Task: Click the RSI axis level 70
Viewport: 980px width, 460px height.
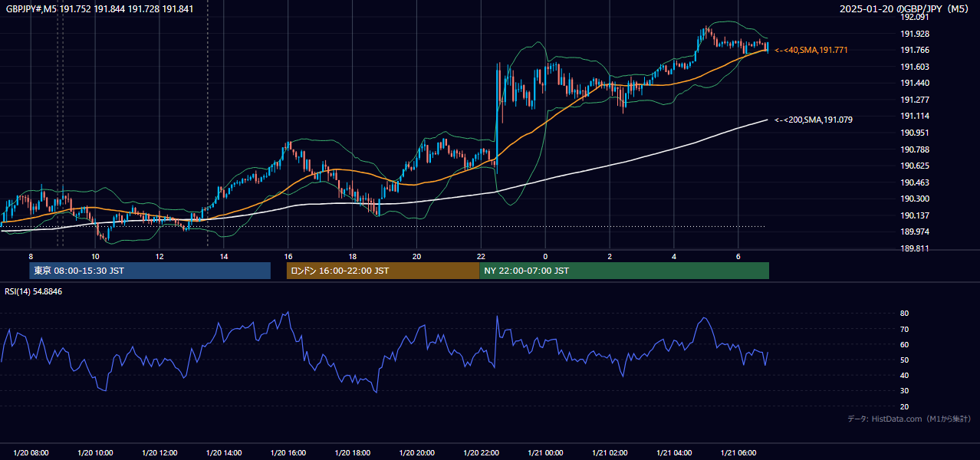Action: [904, 329]
